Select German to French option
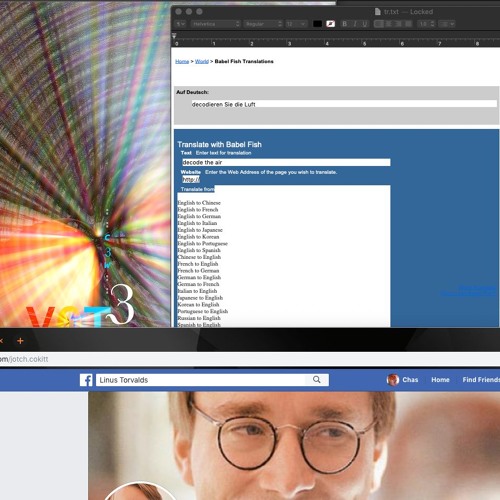500x500 pixels. [198, 284]
